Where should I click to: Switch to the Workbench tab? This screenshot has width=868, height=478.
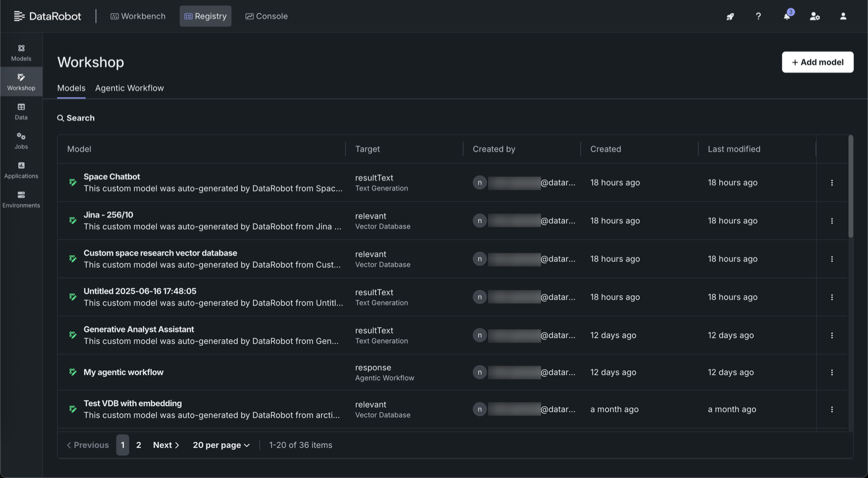tap(138, 16)
